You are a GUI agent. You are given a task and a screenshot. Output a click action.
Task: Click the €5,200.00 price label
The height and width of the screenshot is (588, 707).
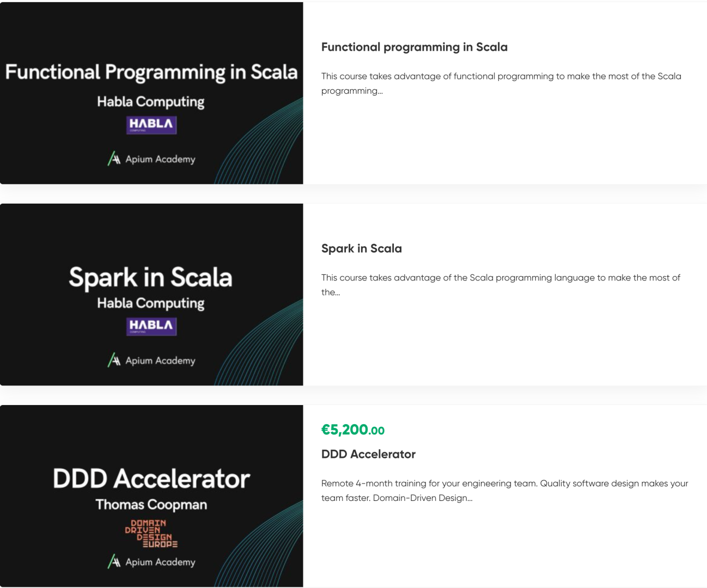click(x=353, y=430)
